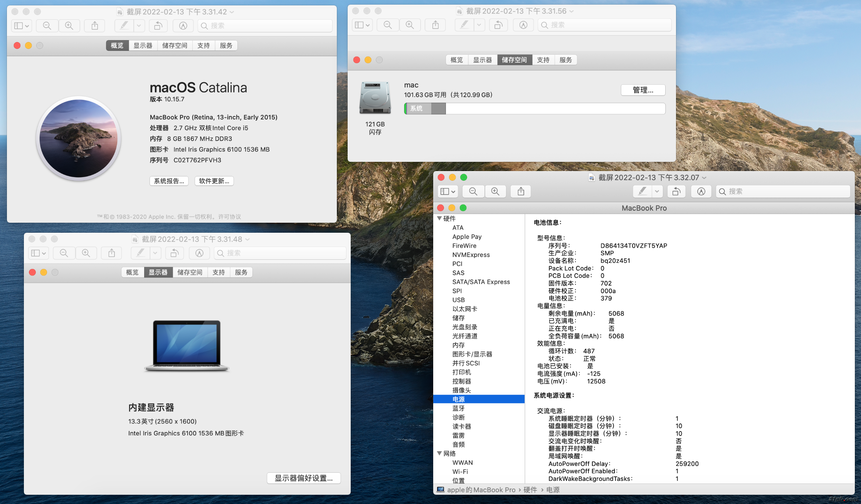
Task: Click 显示器偏好设置... button
Action: pyautogui.click(x=304, y=478)
